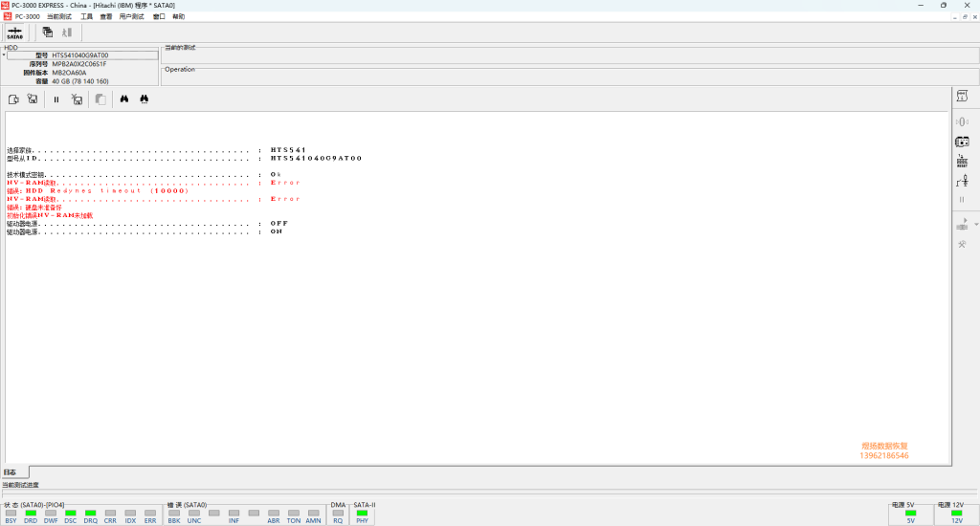Click the second binoculars find-next icon
The height and width of the screenshot is (526, 980).
point(145,99)
